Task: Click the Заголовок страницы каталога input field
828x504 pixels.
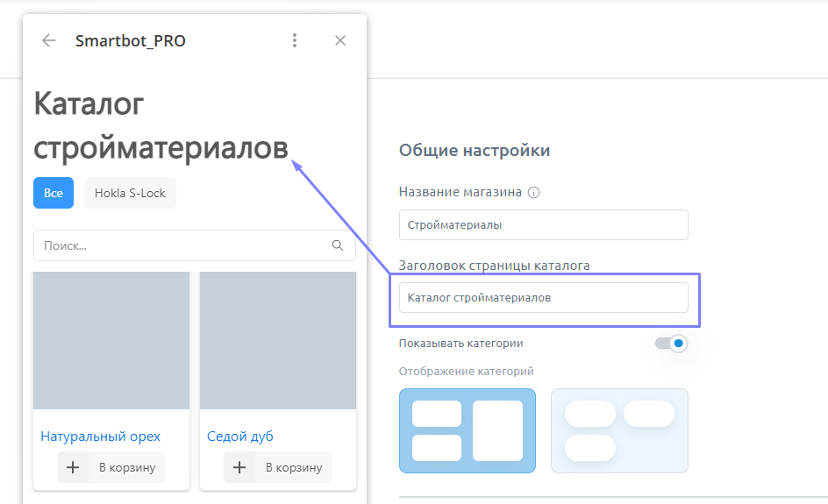Action: 544,298
